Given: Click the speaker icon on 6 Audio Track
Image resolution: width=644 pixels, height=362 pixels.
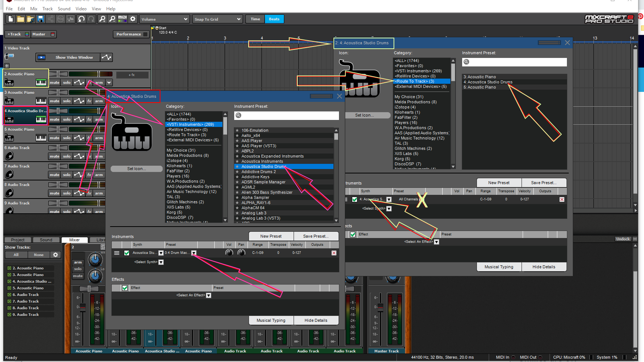Looking at the screenshot, I should [x=10, y=156].
